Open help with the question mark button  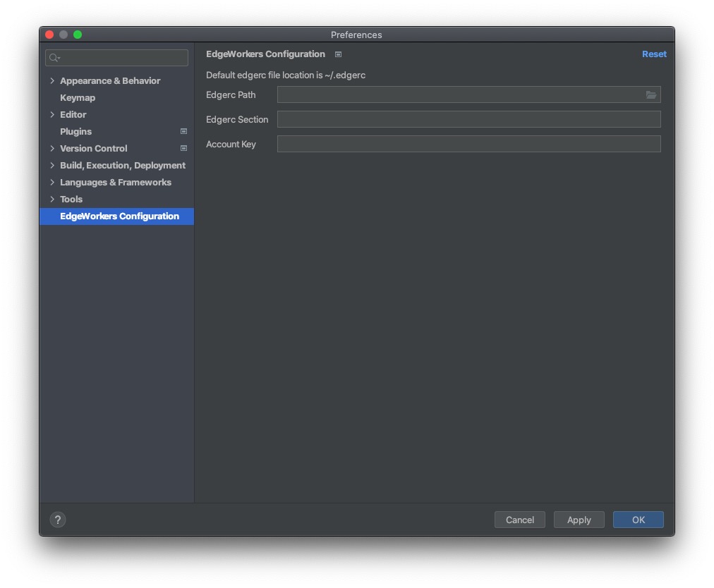(x=58, y=520)
